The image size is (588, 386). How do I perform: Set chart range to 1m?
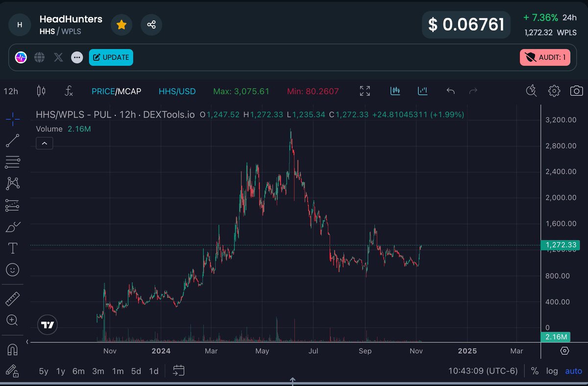118,371
